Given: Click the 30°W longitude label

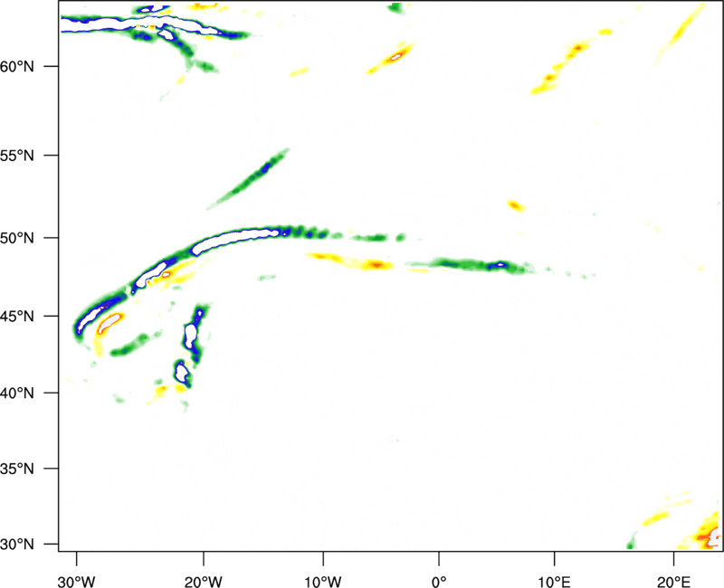Looking at the screenshot, I should [x=77, y=582].
